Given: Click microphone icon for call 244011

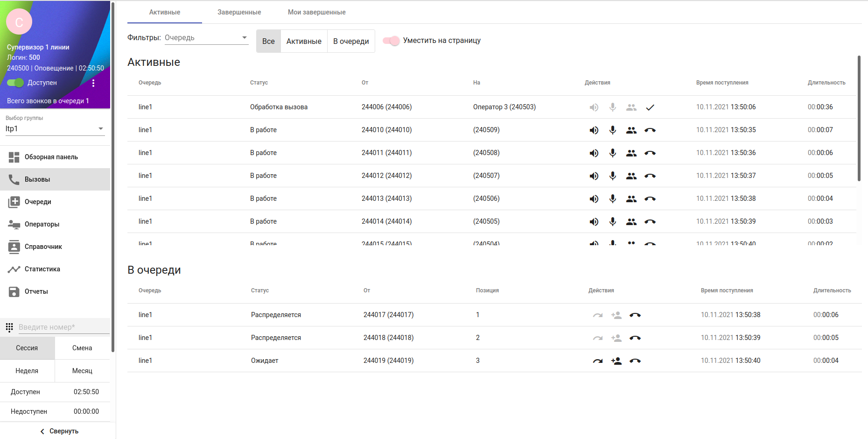Looking at the screenshot, I should [612, 153].
